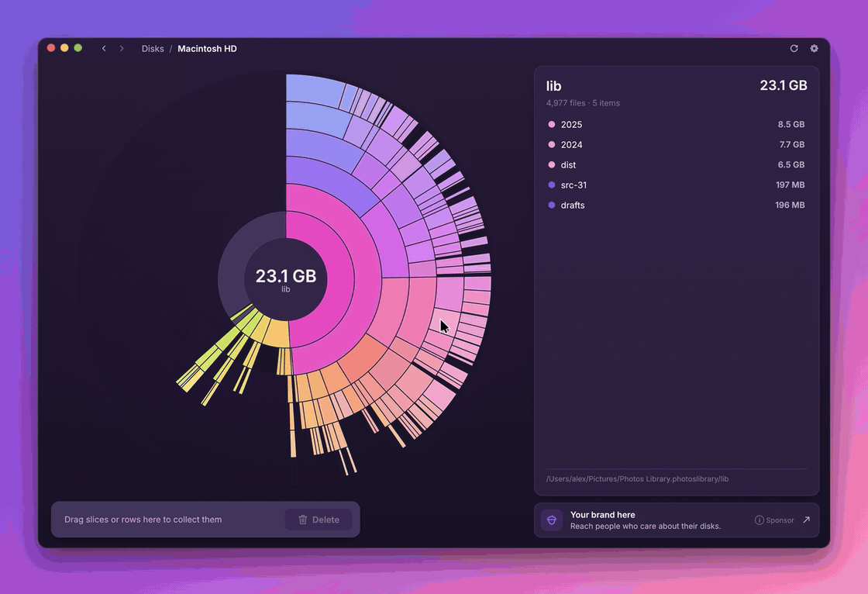Click the info icon next to Sponsor

click(x=759, y=520)
